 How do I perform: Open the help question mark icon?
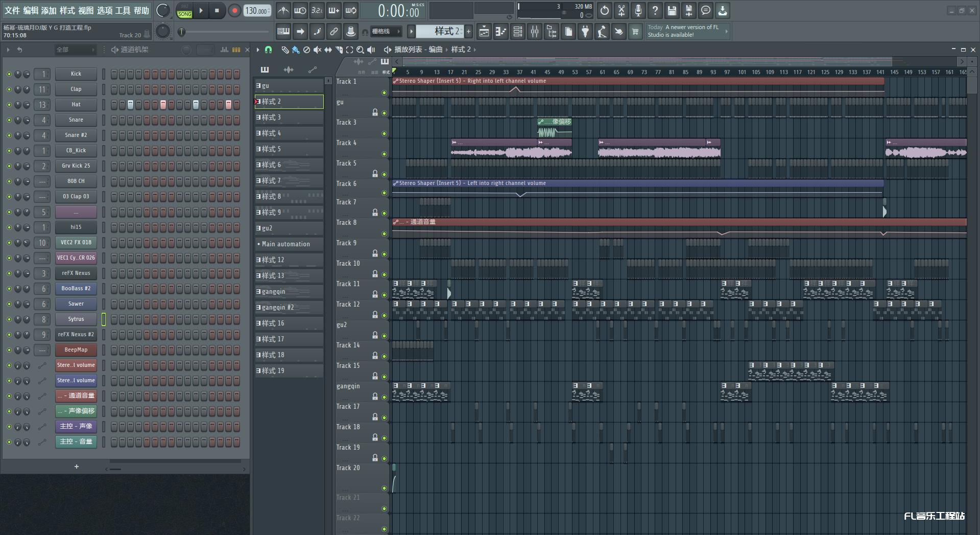click(x=655, y=10)
